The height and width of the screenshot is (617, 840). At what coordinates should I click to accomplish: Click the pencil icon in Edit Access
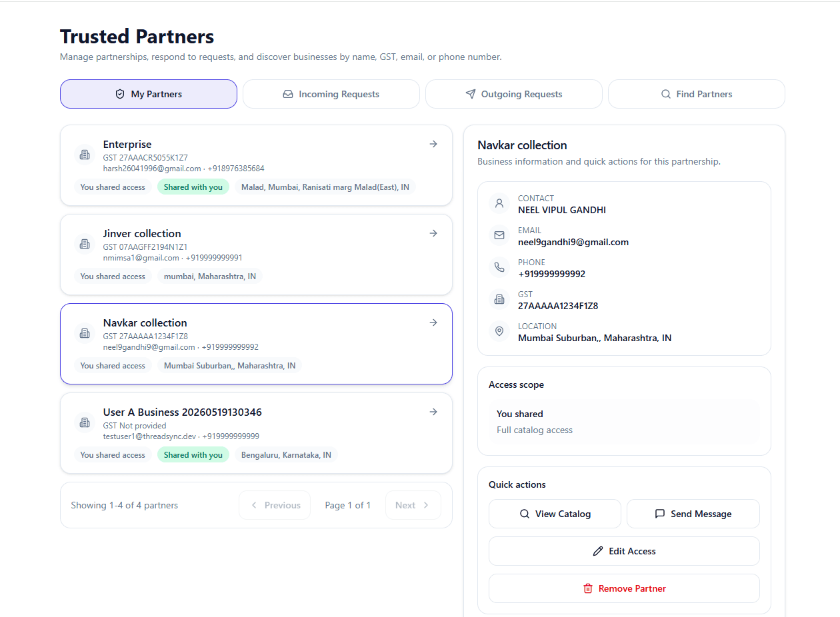[x=598, y=551]
